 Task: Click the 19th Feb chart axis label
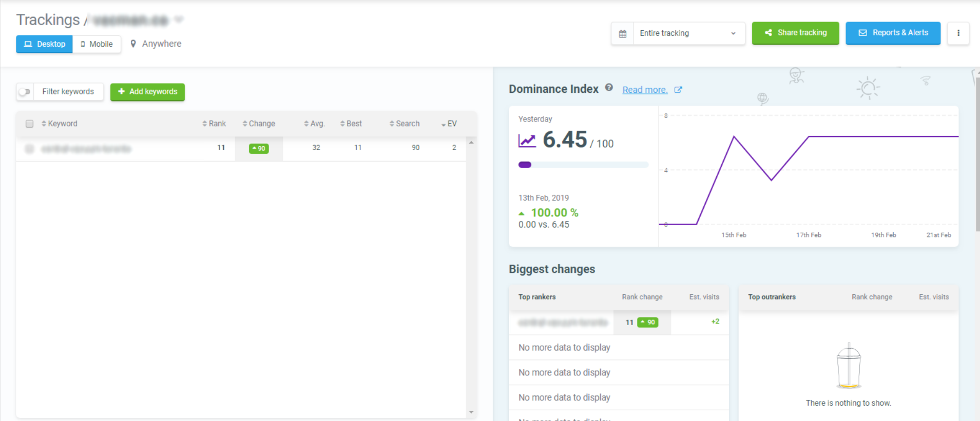(883, 235)
